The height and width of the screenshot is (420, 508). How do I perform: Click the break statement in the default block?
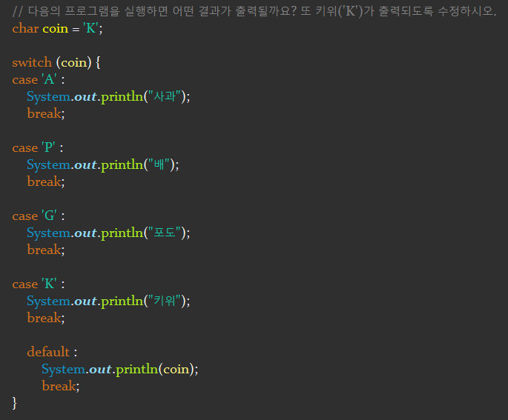point(61,386)
